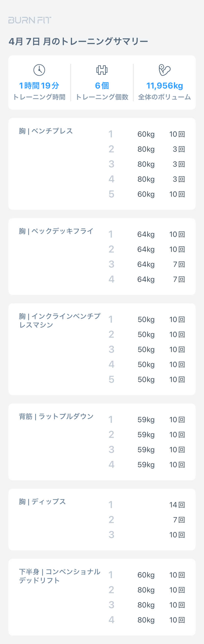Click deadlift set 1 weight 60kg
This screenshot has width=204, height=644.
coord(146,575)
